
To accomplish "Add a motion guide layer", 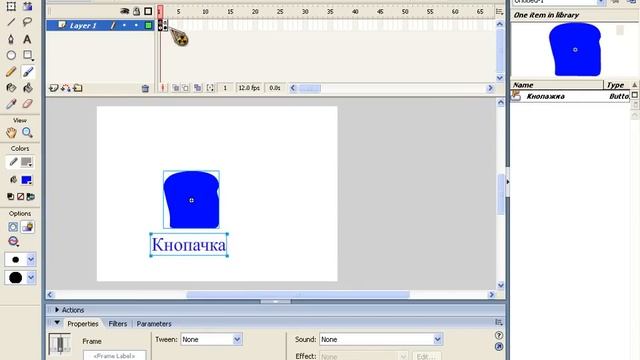I will [66, 88].
